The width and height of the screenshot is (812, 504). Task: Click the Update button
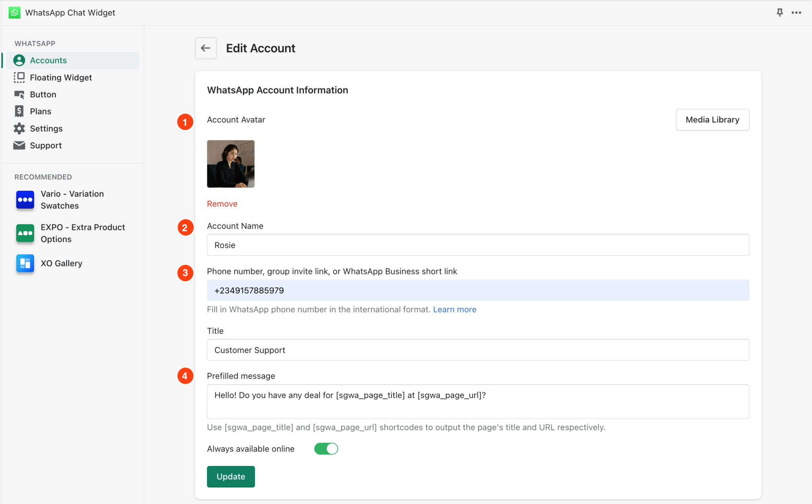coord(231,477)
